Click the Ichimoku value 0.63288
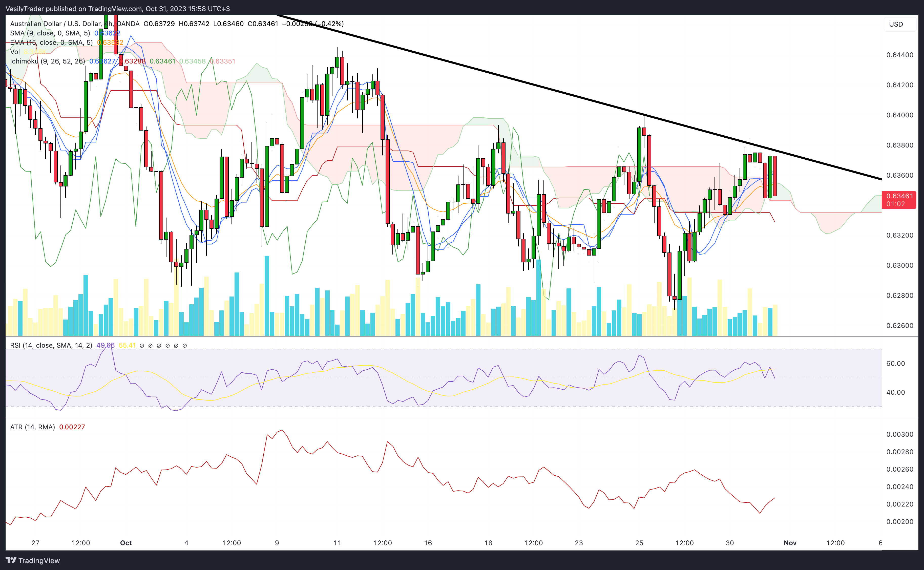The width and height of the screenshot is (924, 570). (132, 61)
